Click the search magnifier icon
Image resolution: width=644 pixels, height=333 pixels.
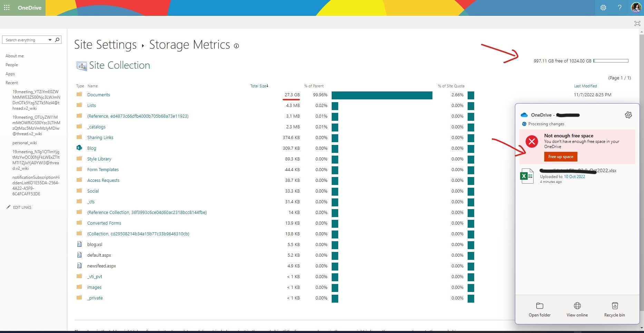57,40
